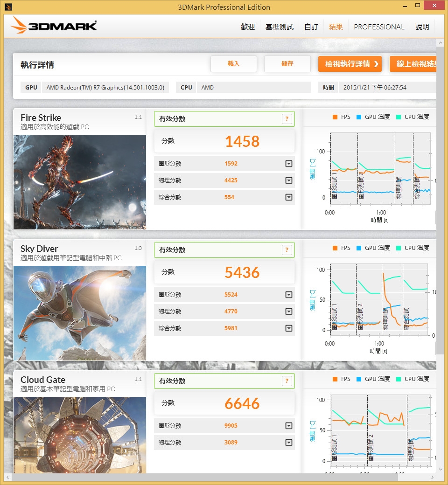Expand Cloud Gate 物理分數 3089 details

click(288, 443)
